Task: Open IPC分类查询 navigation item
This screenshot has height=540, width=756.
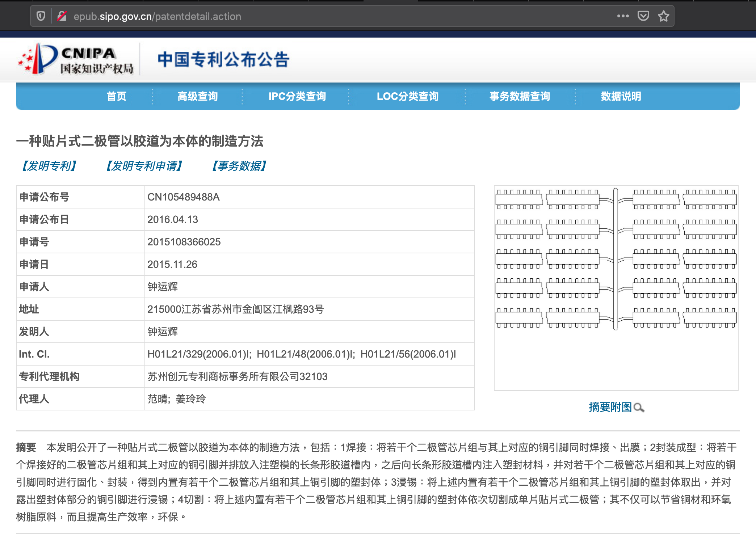Action: pyautogui.click(x=297, y=96)
